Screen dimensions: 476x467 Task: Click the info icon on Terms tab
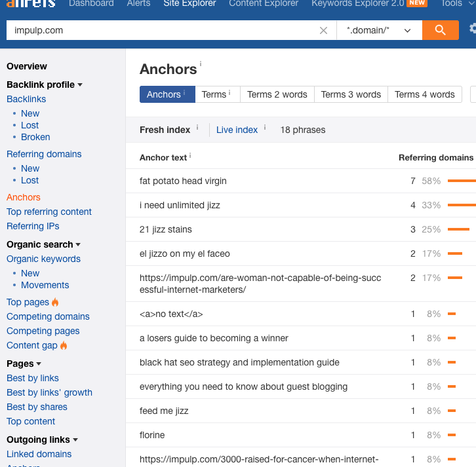point(229,92)
